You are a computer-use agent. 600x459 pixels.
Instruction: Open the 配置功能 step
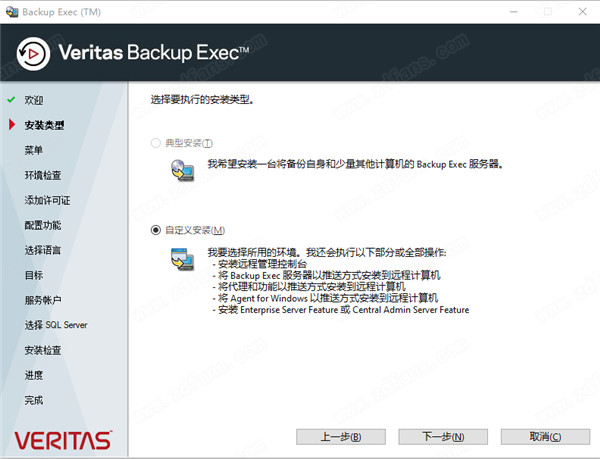click(x=43, y=225)
